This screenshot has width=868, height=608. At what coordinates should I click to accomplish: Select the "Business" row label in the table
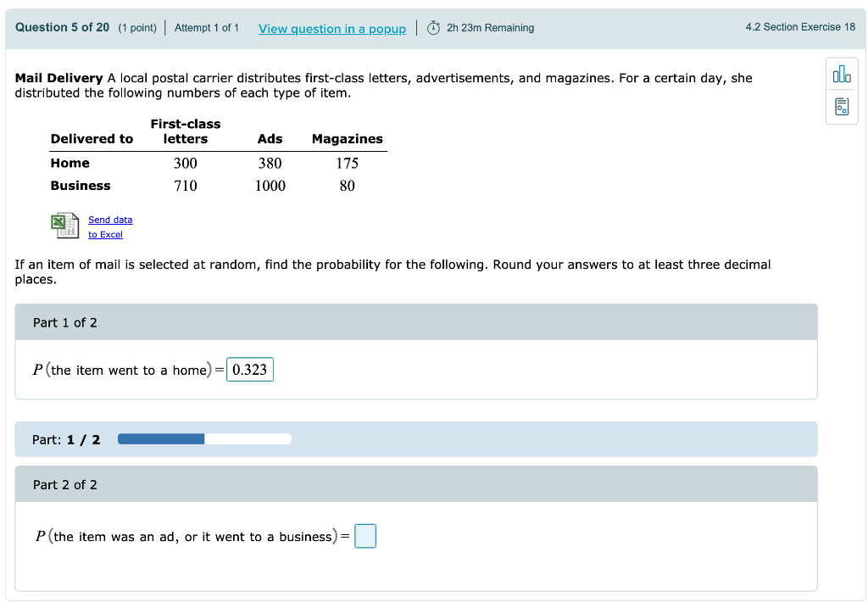(x=81, y=186)
